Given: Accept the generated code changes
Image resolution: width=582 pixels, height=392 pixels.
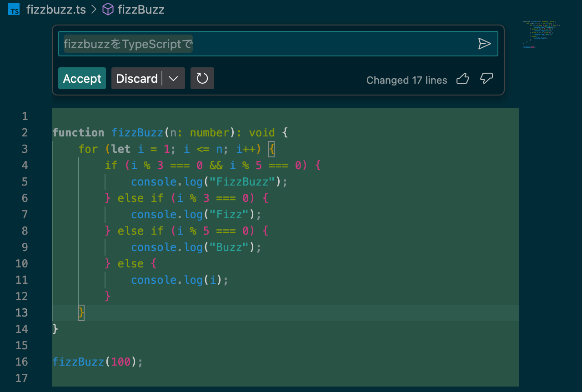Looking at the screenshot, I should pos(82,78).
